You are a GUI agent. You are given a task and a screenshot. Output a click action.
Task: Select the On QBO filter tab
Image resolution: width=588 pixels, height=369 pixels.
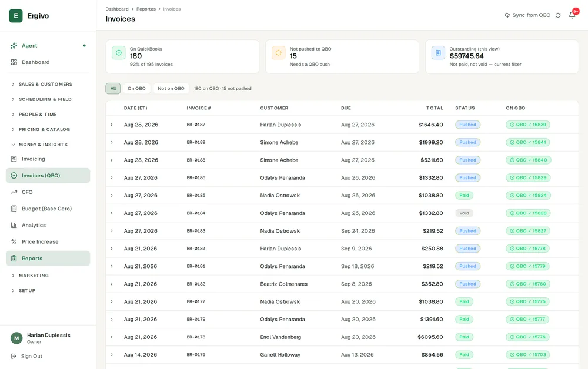pyautogui.click(x=136, y=88)
